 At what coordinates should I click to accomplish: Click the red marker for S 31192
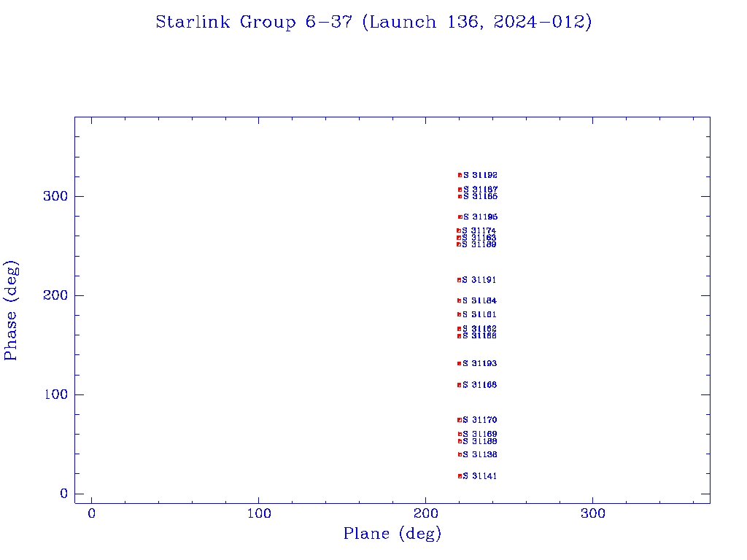(x=460, y=175)
